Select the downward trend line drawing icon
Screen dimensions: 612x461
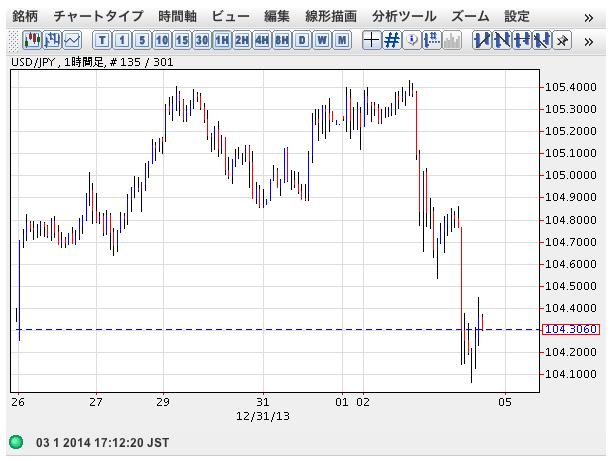(502, 40)
